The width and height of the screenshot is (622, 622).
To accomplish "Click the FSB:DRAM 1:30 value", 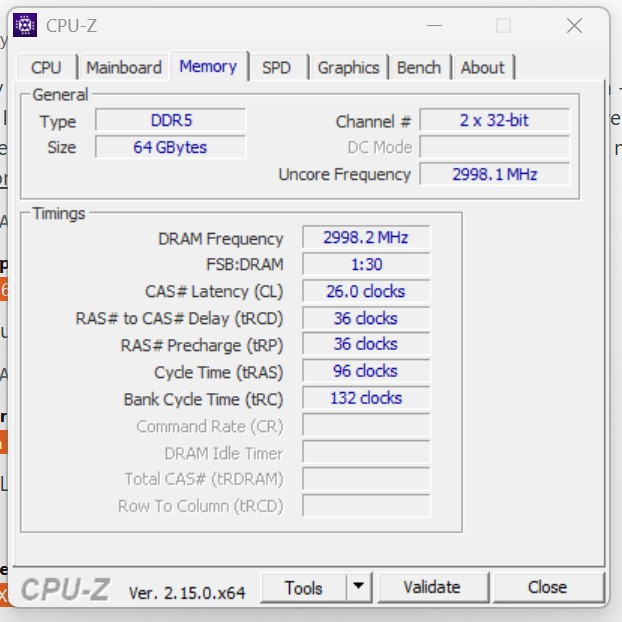I will [366, 265].
